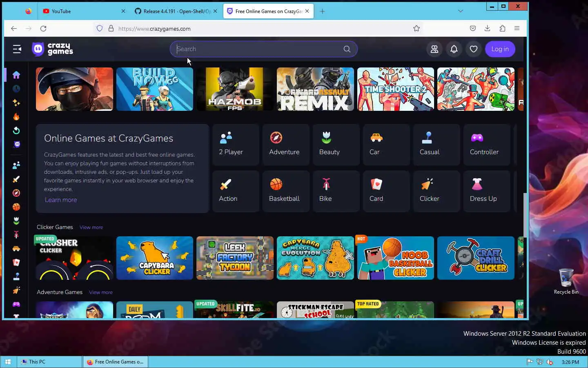Open the Learn more link
This screenshot has height=368, width=588.
tap(61, 200)
